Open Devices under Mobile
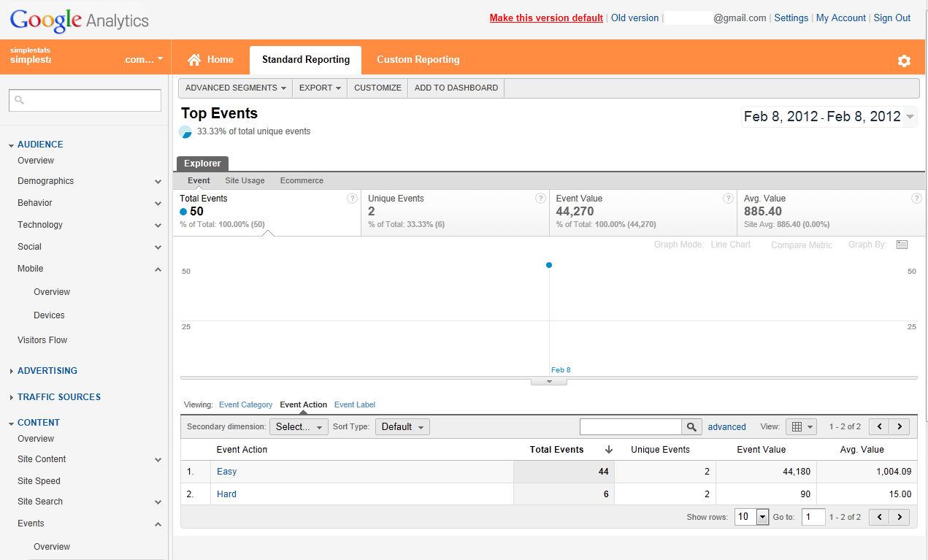928x560 pixels. (x=49, y=315)
